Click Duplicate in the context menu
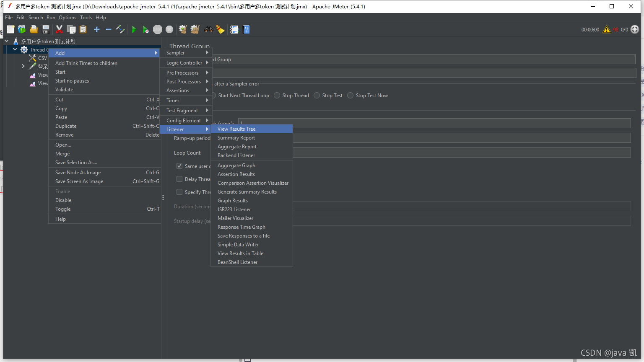The height and width of the screenshot is (362, 644). pos(105,126)
